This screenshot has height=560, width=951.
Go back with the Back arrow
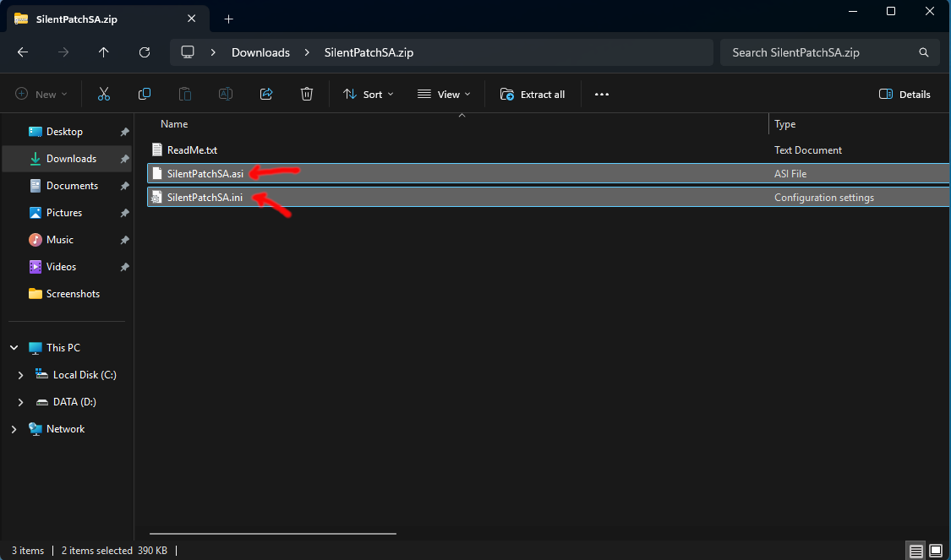point(23,52)
